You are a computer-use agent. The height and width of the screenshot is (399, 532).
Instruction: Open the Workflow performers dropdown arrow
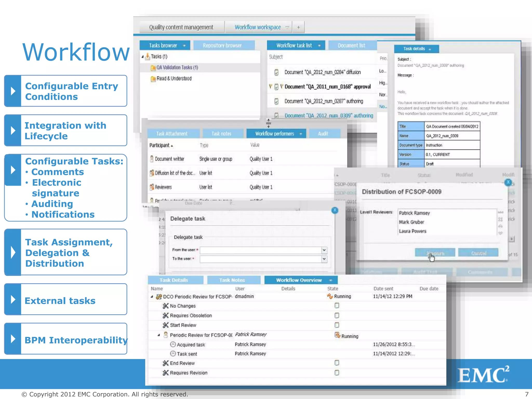point(301,134)
